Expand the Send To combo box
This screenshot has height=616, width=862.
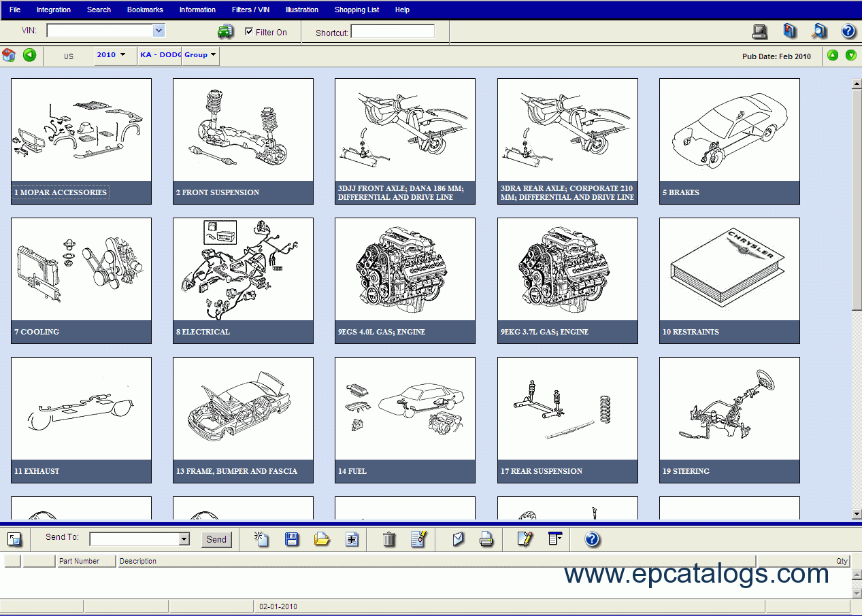pyautogui.click(x=184, y=539)
